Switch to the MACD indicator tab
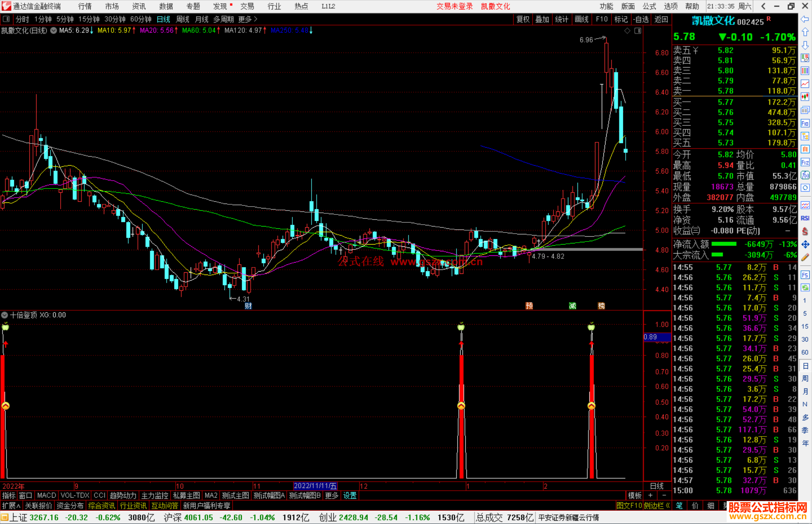Image resolution: width=812 pixels, height=524 pixels. point(47,495)
